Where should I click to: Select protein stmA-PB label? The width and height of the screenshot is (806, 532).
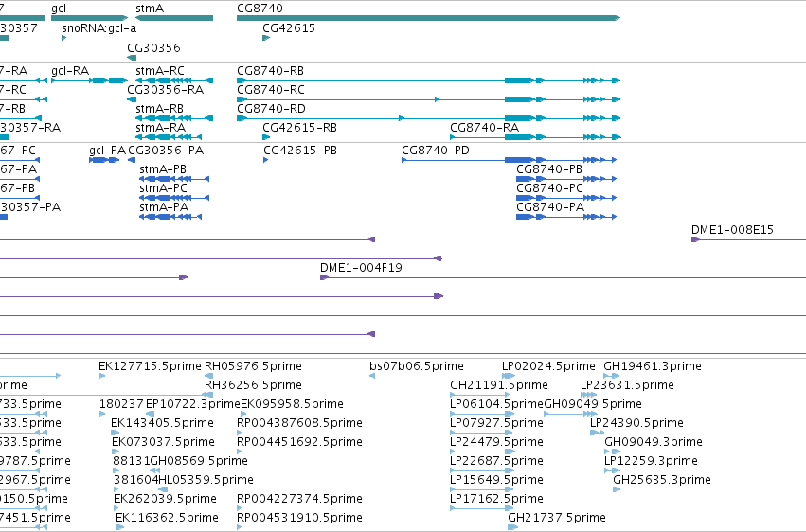click(x=163, y=168)
